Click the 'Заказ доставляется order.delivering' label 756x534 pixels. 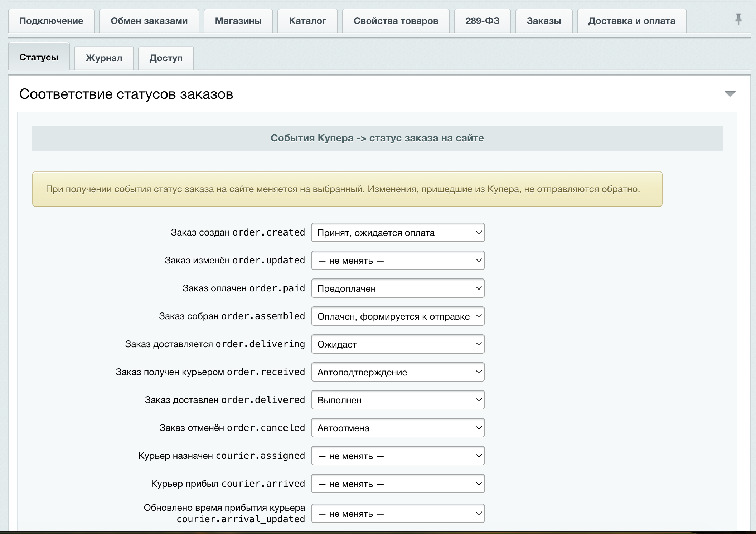pyautogui.click(x=215, y=344)
